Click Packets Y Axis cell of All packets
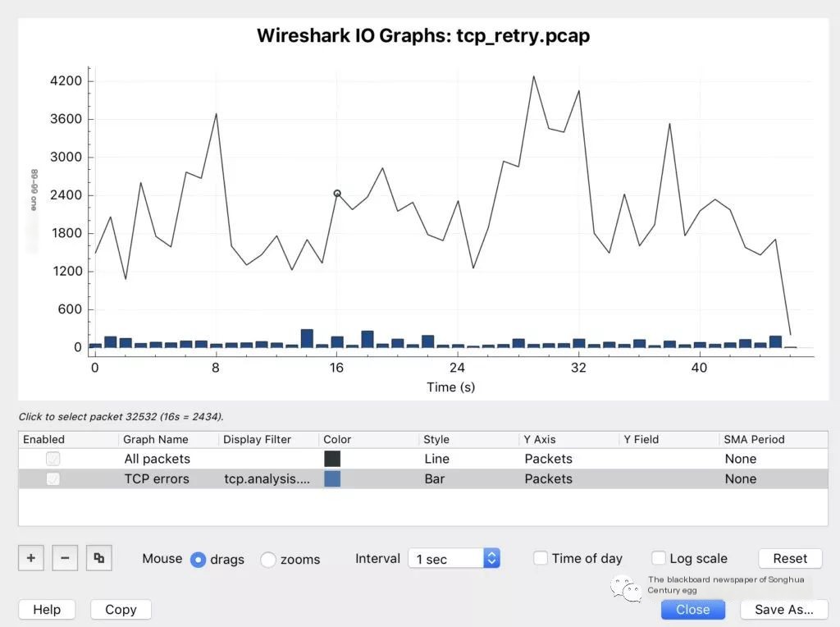 548,459
